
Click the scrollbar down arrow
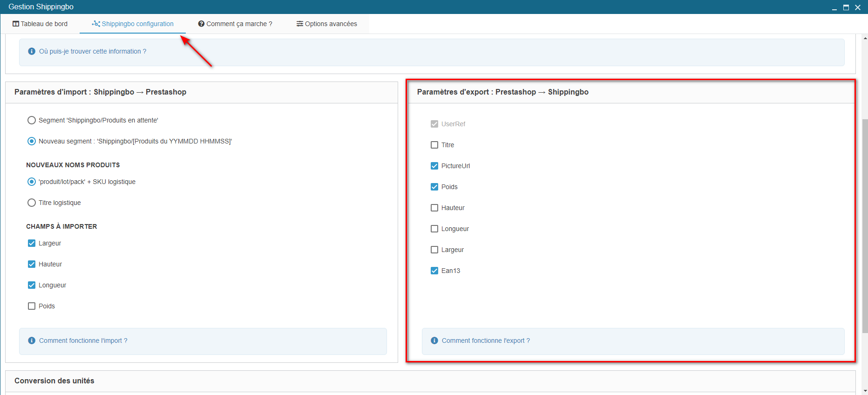pos(865,391)
